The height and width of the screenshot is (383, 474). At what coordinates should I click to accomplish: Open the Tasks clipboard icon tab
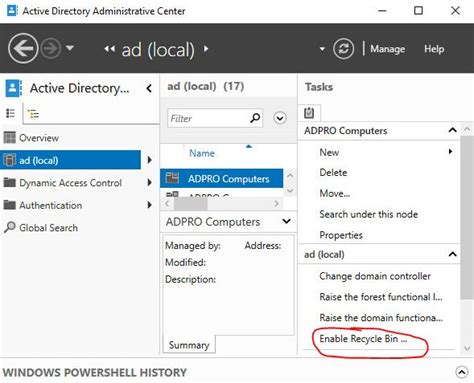(x=309, y=113)
